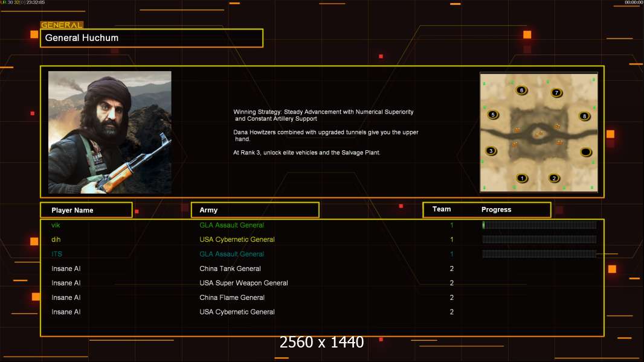Screen dimensions: 644x362
Task: Click start position 1 on the map
Action: [522, 178]
